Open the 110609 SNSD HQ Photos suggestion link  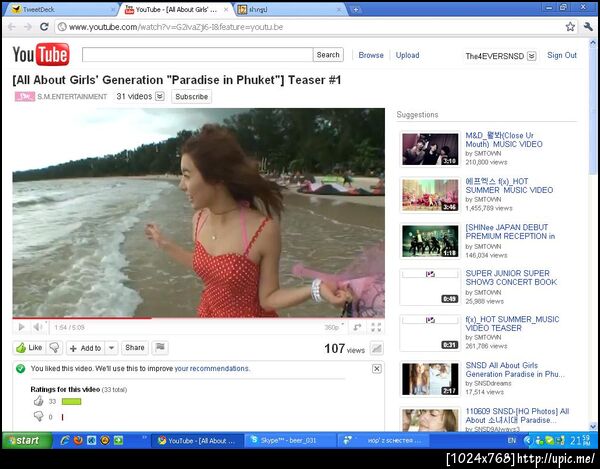click(x=517, y=415)
